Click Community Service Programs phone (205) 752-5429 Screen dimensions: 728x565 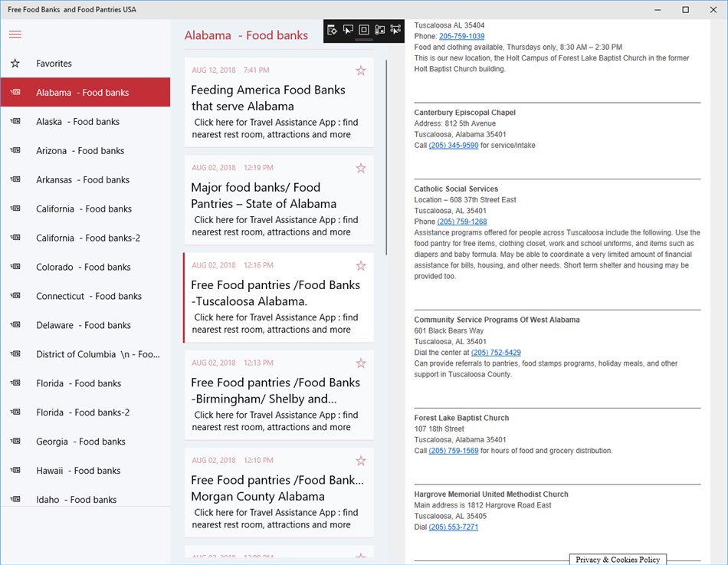point(496,353)
